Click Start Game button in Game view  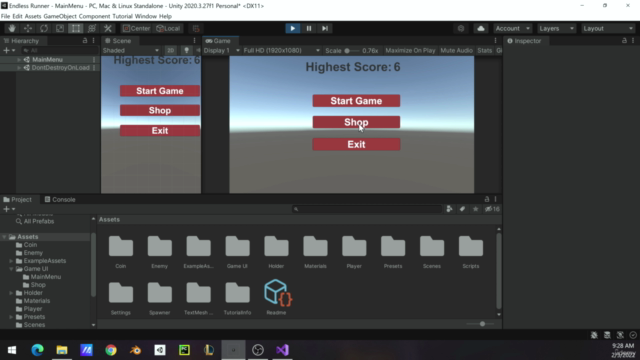[x=356, y=101]
